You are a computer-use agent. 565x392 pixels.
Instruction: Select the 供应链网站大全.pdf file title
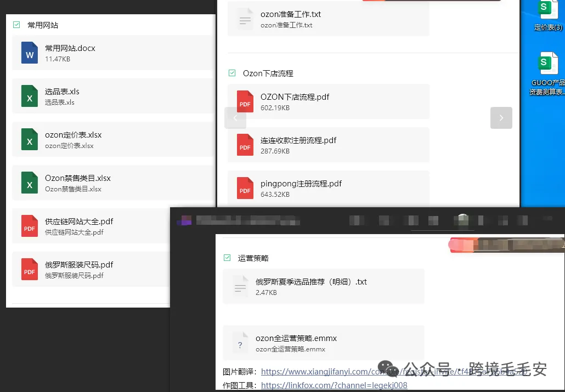coord(79,221)
